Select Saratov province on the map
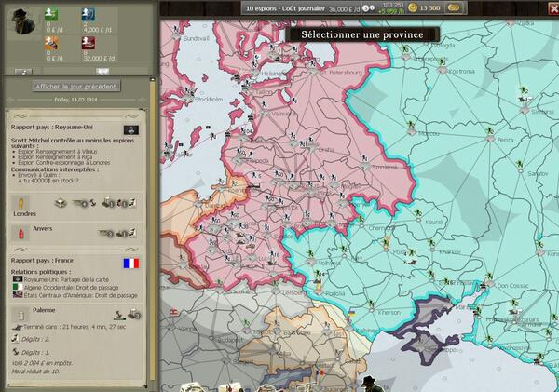The height and width of the screenshot is (392, 559). (x=520, y=171)
